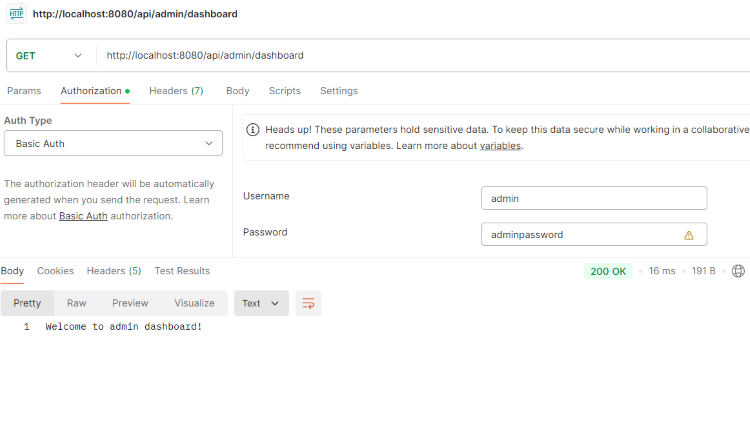The height and width of the screenshot is (424, 750).
Task: Show the response Cookies tab
Action: [x=55, y=271]
